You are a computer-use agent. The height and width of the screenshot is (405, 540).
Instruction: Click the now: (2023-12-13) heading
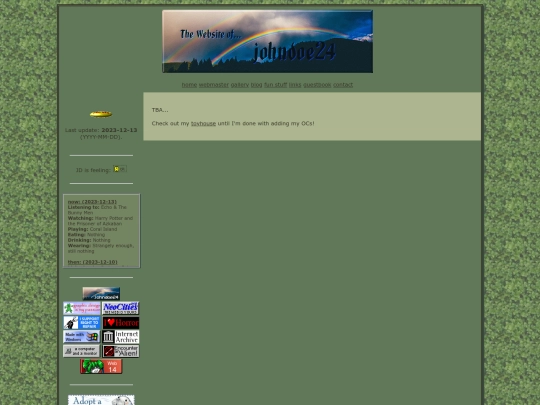tap(92, 201)
